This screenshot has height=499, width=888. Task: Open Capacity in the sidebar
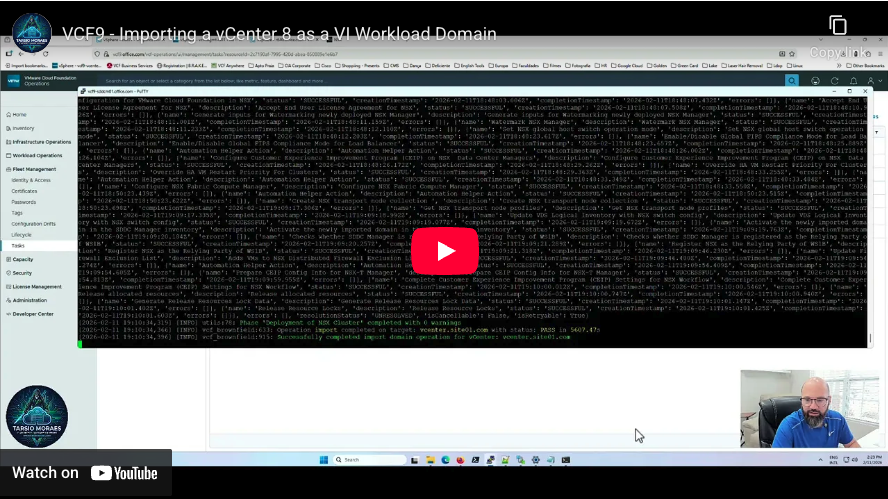20,259
